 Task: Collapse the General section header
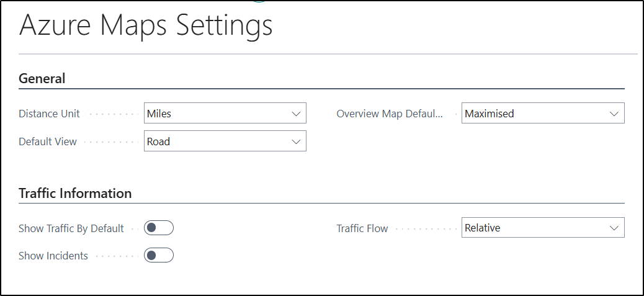42,78
